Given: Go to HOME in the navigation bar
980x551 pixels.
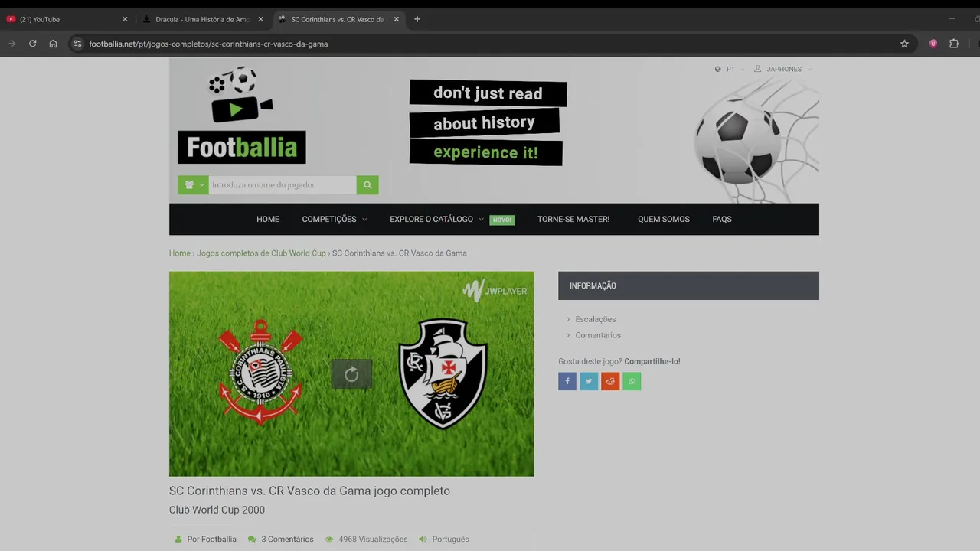Looking at the screenshot, I should point(268,219).
